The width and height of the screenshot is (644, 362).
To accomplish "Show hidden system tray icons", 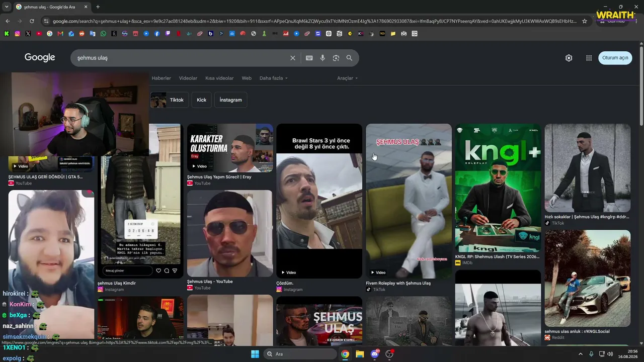I will pos(581,354).
